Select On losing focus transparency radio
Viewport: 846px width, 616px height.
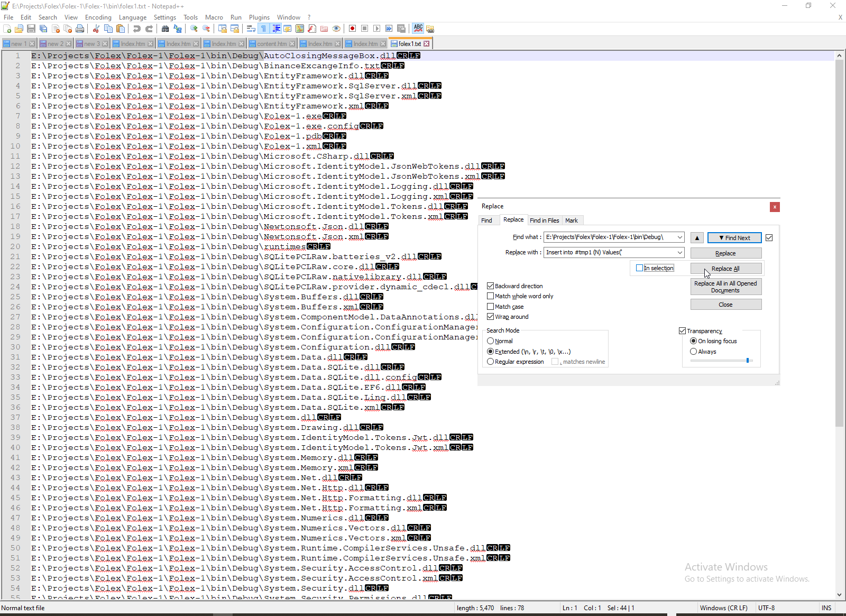pyautogui.click(x=693, y=341)
